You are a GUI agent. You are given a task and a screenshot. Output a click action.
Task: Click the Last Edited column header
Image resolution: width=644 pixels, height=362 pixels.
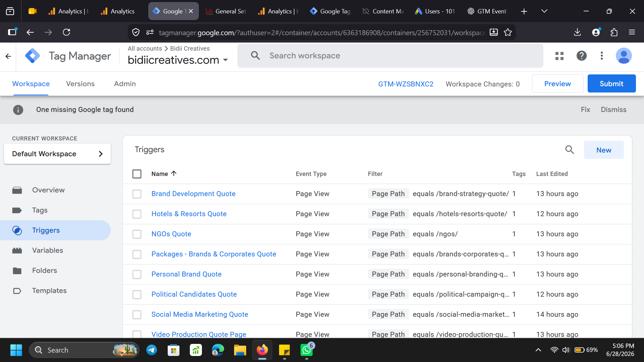tap(552, 174)
